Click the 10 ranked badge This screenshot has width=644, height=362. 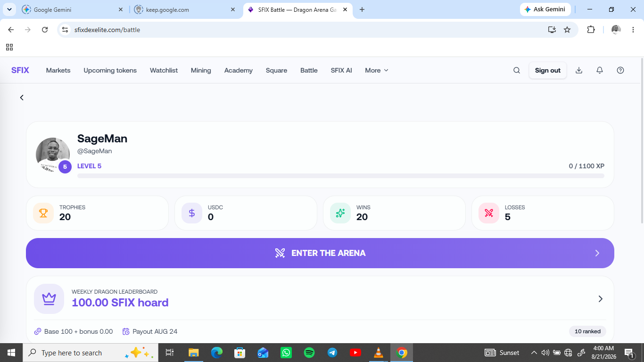tap(587, 331)
